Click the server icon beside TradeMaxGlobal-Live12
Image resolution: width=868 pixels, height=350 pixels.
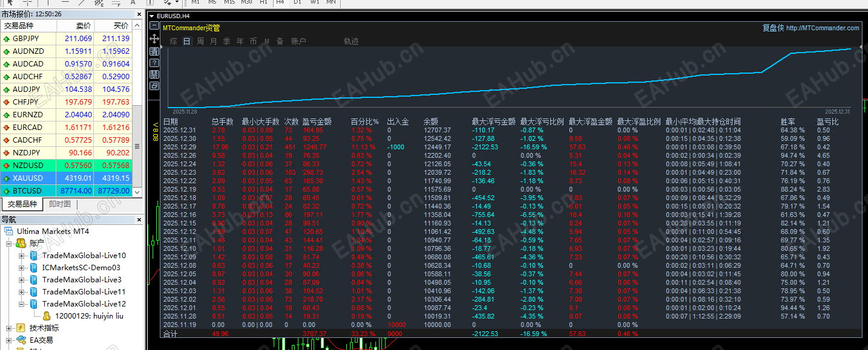(34, 304)
